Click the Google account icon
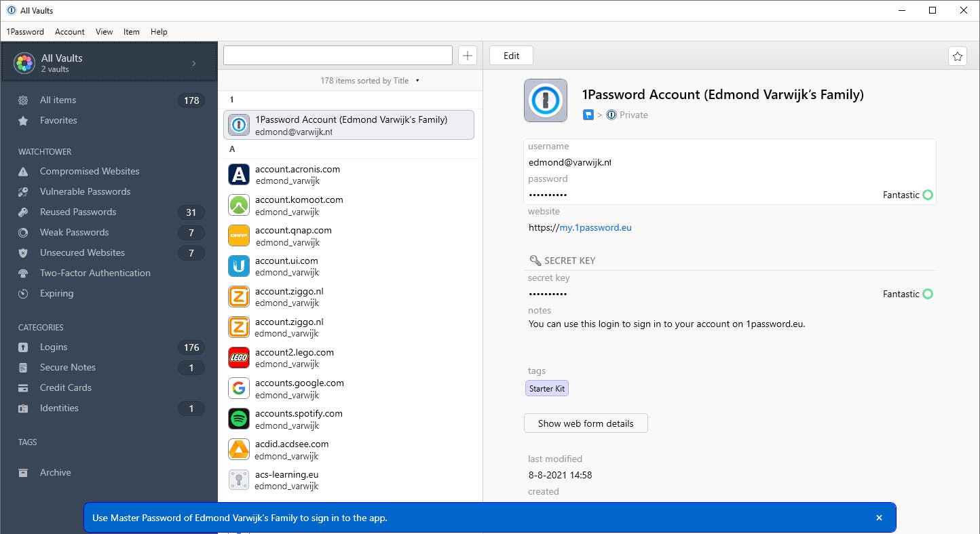The width and height of the screenshot is (980, 534). coord(239,389)
